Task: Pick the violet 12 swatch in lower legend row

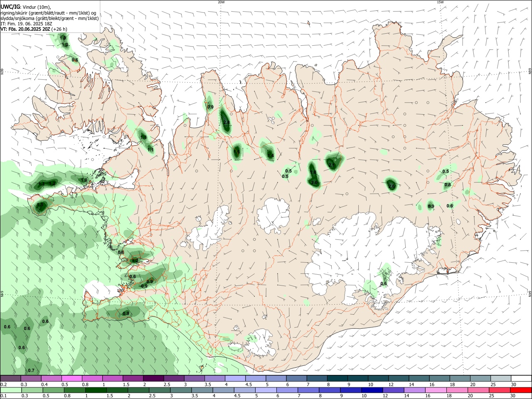Action: (x=393, y=390)
